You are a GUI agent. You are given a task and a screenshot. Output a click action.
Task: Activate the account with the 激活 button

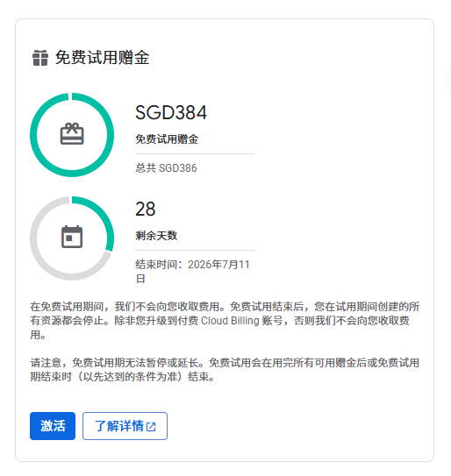click(53, 426)
